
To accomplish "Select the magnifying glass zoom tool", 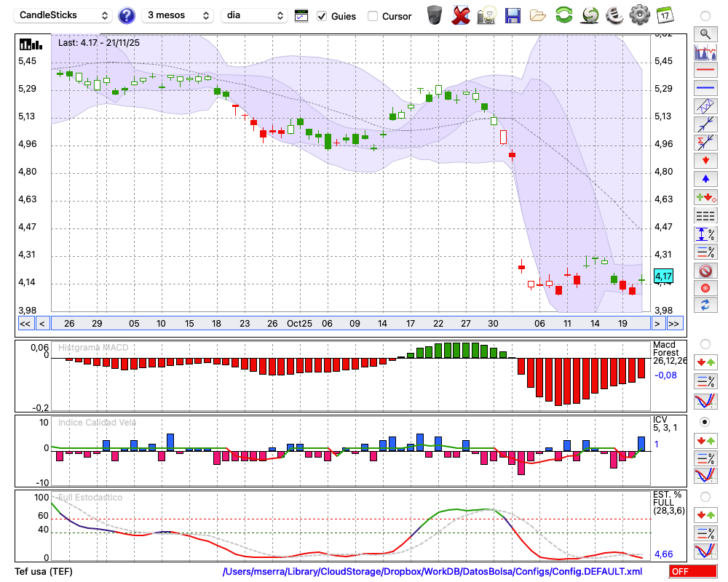I will point(704,33).
